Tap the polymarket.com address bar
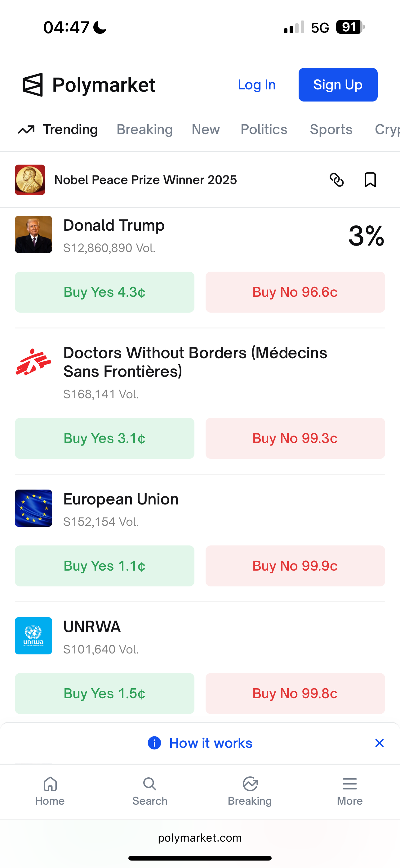This screenshot has width=400, height=868. pos(200,838)
